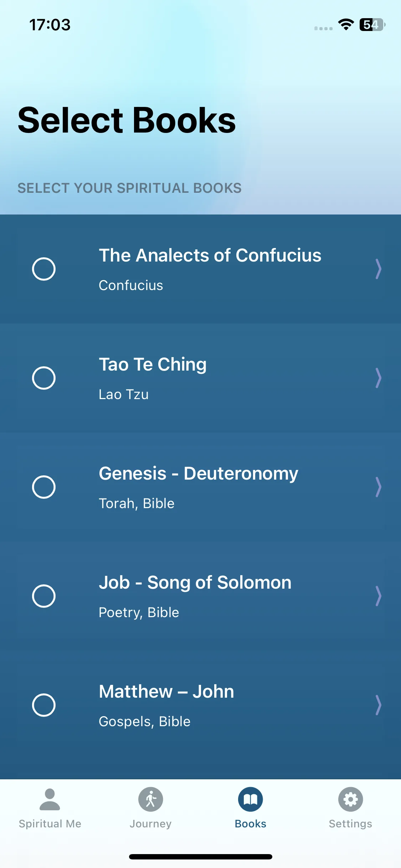Tap the cellular signal dots
401x868 pixels.
[x=323, y=28]
